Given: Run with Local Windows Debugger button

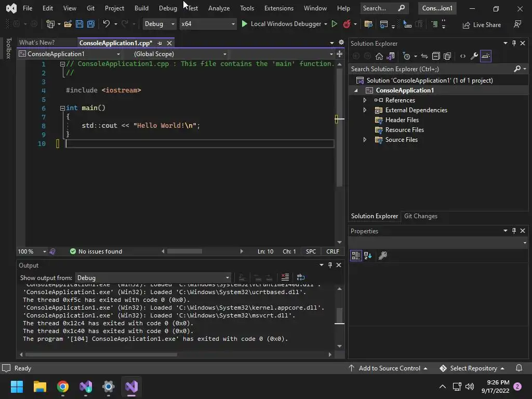Looking at the screenshot, I should [x=281, y=24].
